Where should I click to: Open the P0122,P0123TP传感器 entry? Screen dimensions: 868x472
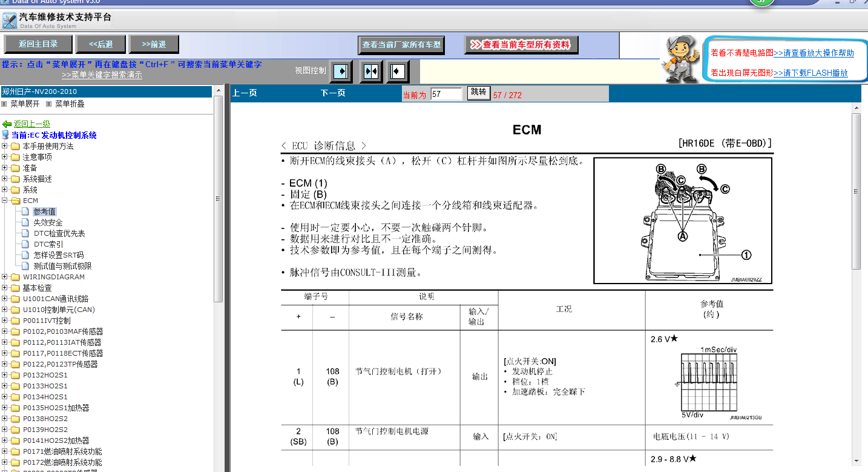[60, 364]
